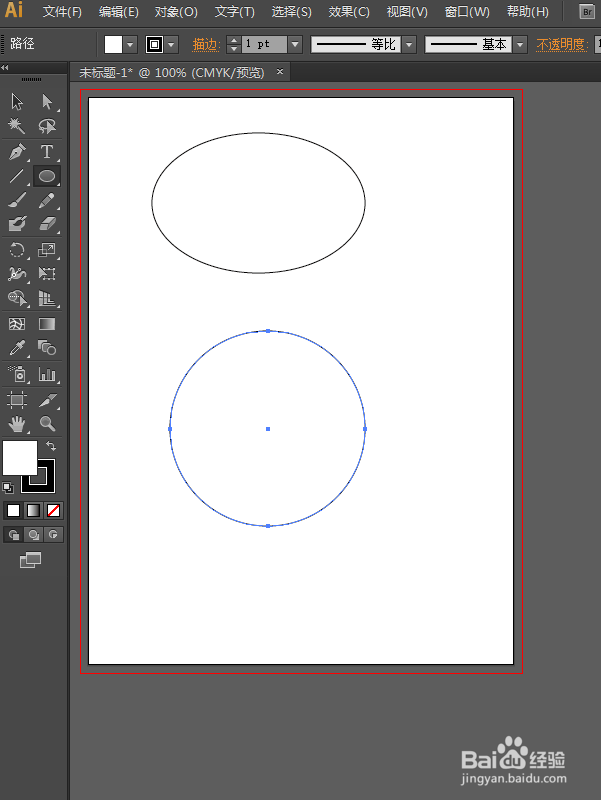The width and height of the screenshot is (601, 800).
Task: Select the Paintbrush tool
Action: pyautogui.click(x=17, y=200)
